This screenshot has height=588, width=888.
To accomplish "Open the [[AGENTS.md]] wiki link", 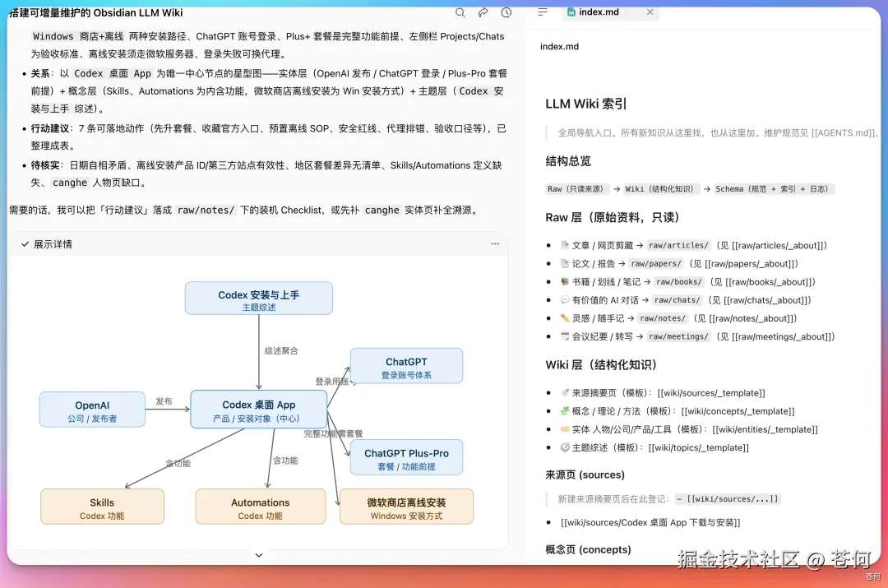I will pos(844,132).
